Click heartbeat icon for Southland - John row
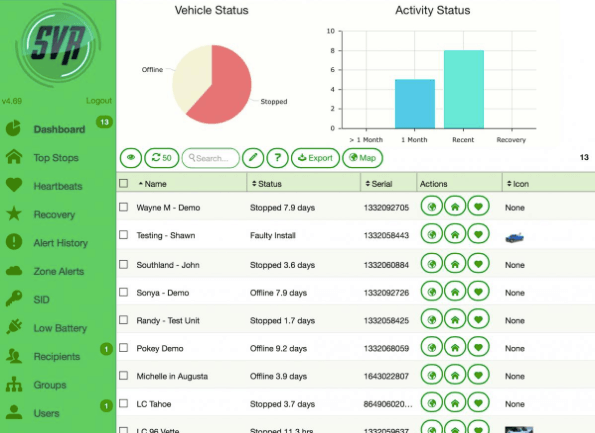The width and height of the screenshot is (595, 433). pyautogui.click(x=479, y=264)
